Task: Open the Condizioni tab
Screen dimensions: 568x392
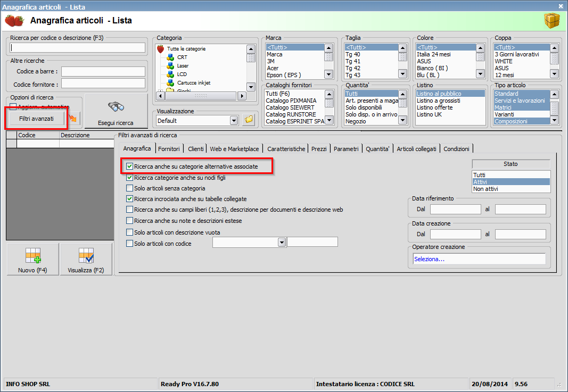Action: coord(456,149)
